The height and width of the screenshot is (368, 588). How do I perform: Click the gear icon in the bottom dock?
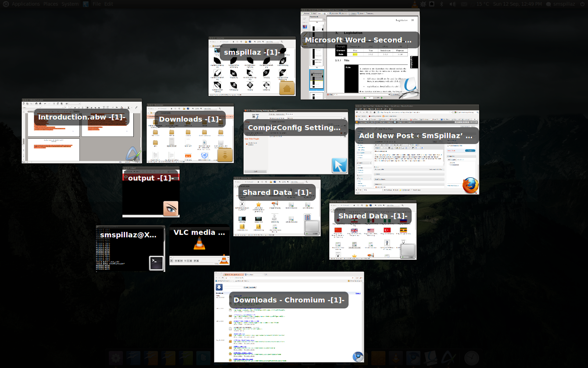(116, 358)
